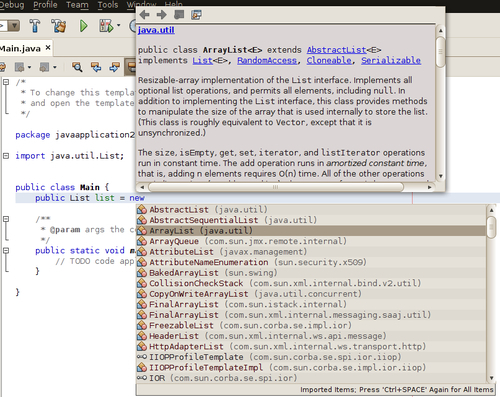This screenshot has width=500, height=397.
Task: Select ArrayQueue completion item
Action: [x=311, y=241]
